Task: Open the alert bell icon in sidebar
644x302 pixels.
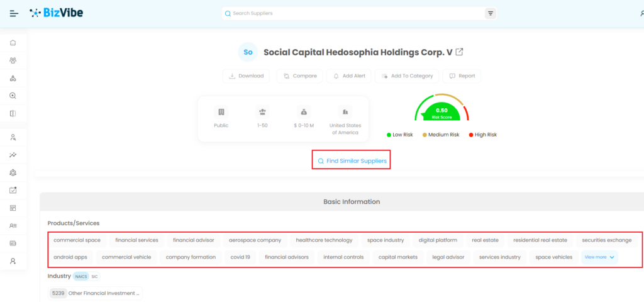Action: pyautogui.click(x=13, y=172)
